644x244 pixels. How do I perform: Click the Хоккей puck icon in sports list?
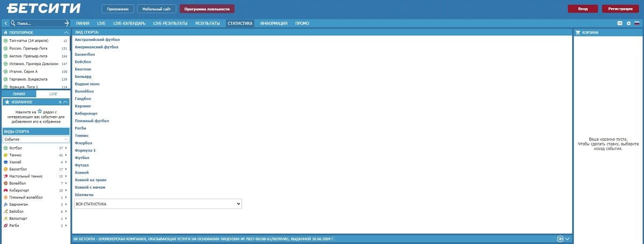click(5, 162)
